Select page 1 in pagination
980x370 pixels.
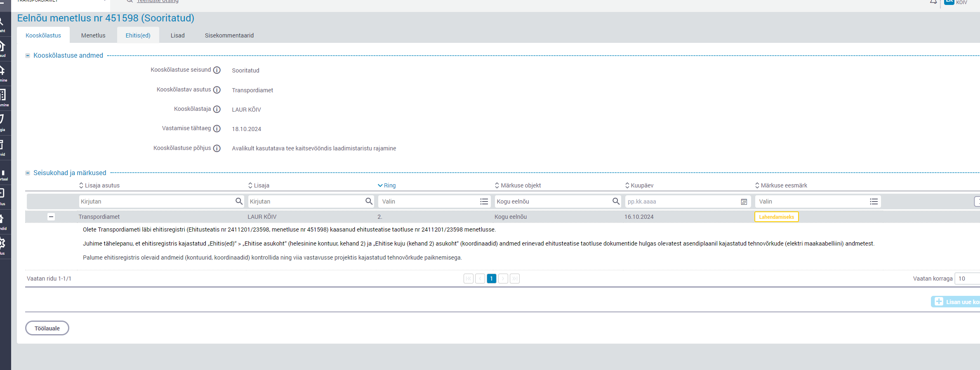click(491, 279)
